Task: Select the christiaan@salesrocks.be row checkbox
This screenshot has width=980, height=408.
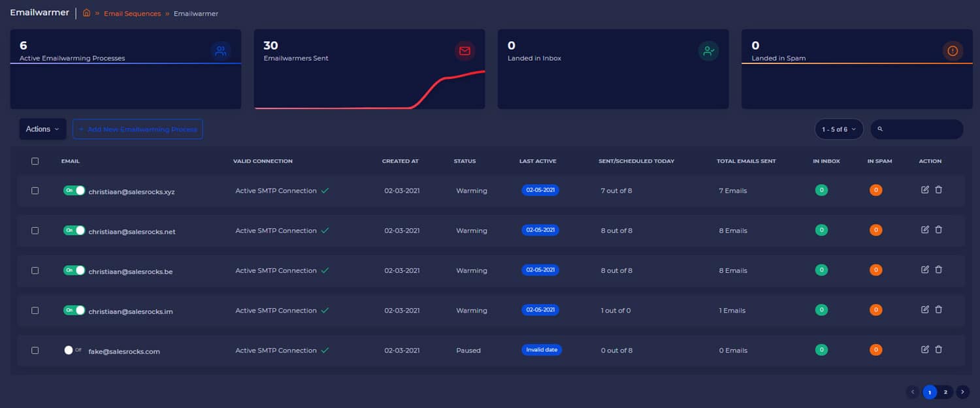Action: click(x=35, y=270)
